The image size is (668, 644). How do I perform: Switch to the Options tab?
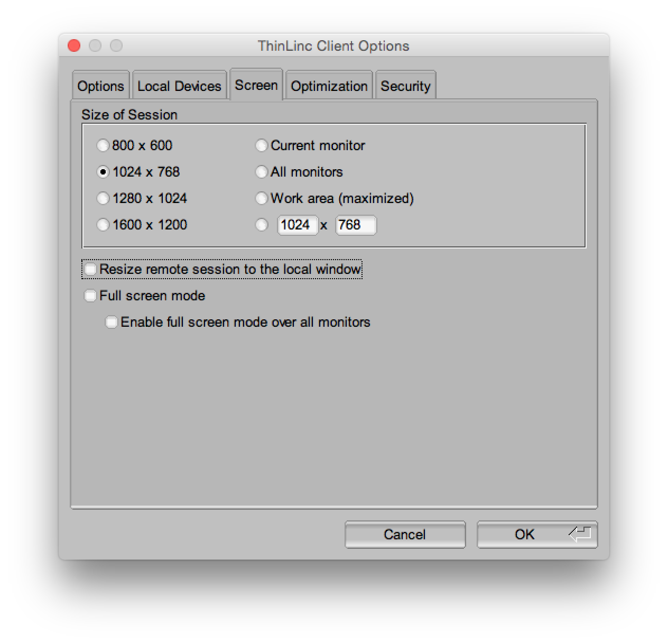pyautogui.click(x=100, y=86)
